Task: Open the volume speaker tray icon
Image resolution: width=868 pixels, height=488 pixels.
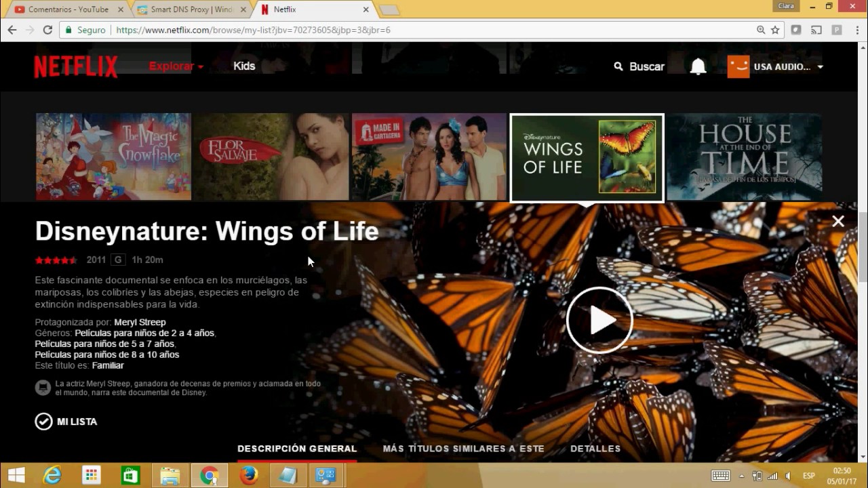Action: (x=787, y=476)
